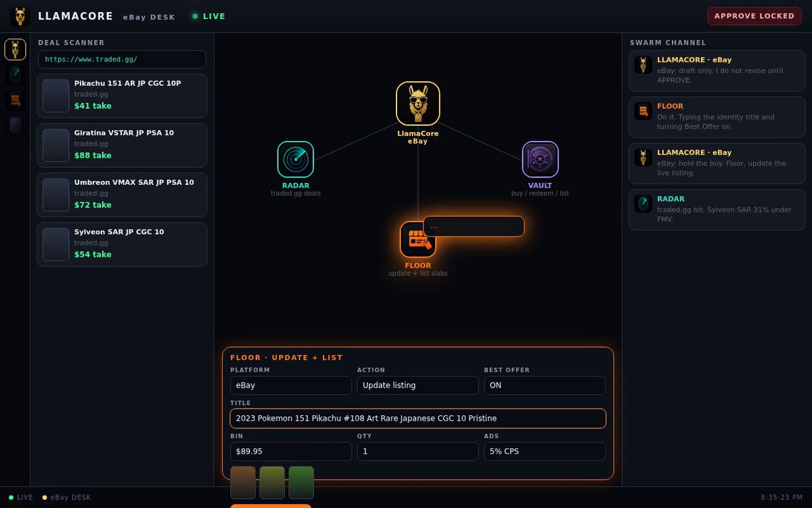Image resolution: width=812 pixels, height=508 pixels.
Task: Click the 8:35:23 PM clock
Action: pos(782,497)
